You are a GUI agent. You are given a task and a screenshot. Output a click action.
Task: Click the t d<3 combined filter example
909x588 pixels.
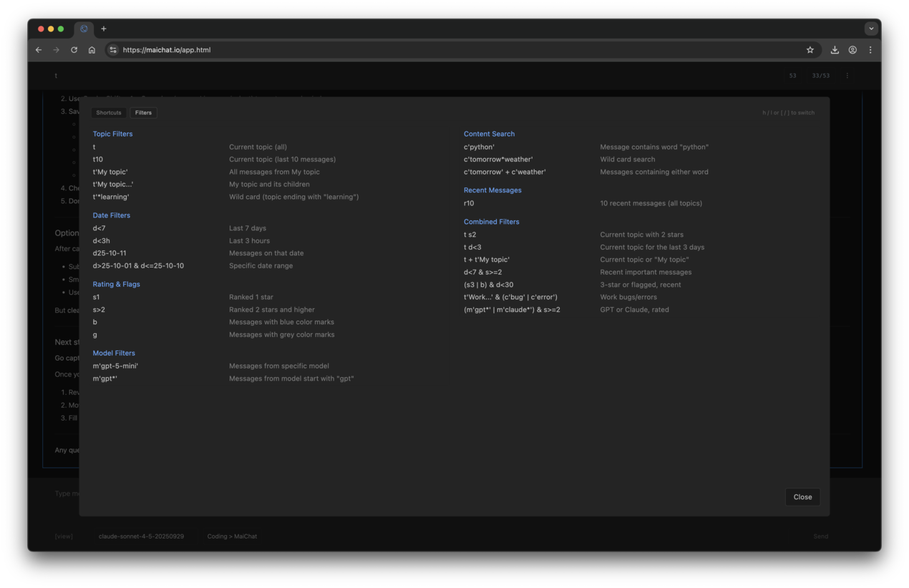pos(472,248)
